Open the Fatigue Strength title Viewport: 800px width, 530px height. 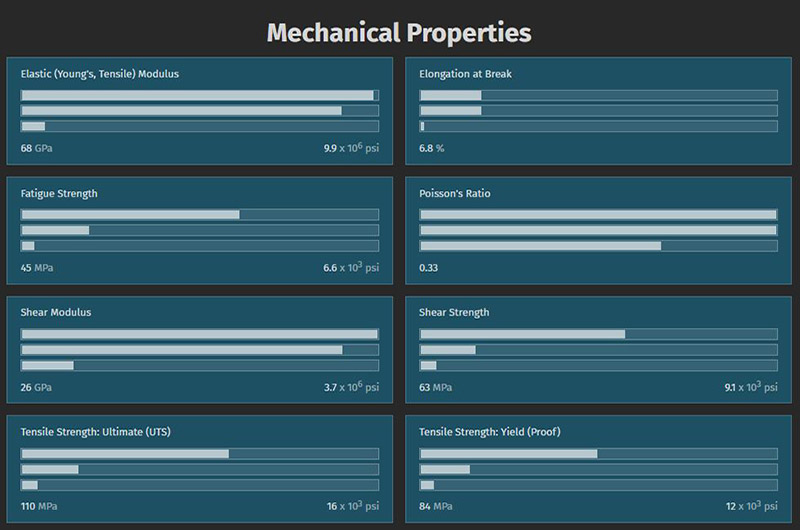click(x=59, y=194)
